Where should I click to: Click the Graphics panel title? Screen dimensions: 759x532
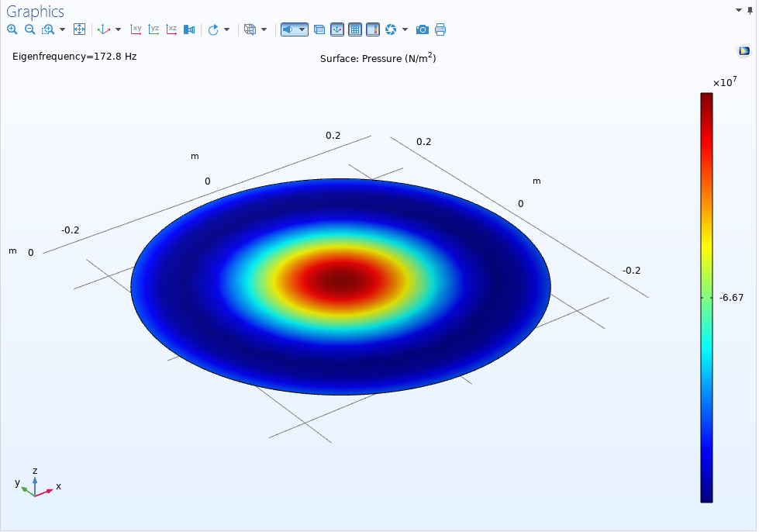[36, 12]
